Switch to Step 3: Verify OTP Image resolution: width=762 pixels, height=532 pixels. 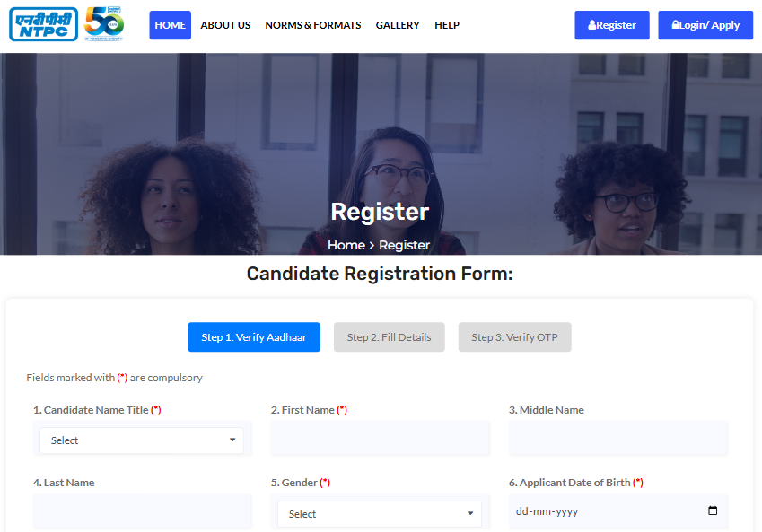coord(514,336)
